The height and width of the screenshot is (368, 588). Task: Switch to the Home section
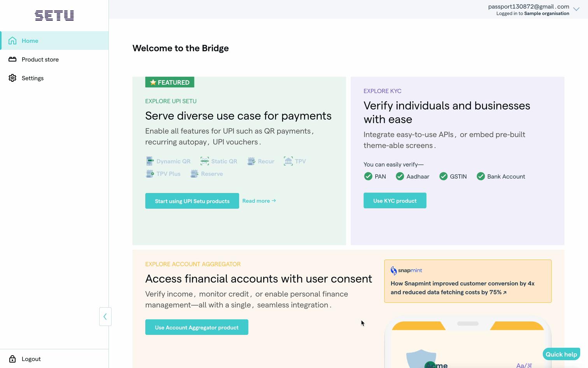(30, 40)
